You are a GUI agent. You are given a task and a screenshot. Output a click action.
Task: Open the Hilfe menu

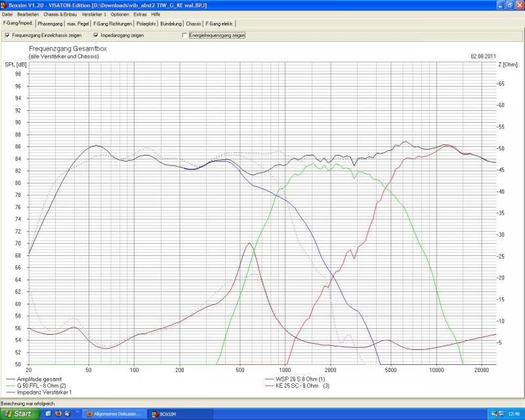(x=156, y=14)
